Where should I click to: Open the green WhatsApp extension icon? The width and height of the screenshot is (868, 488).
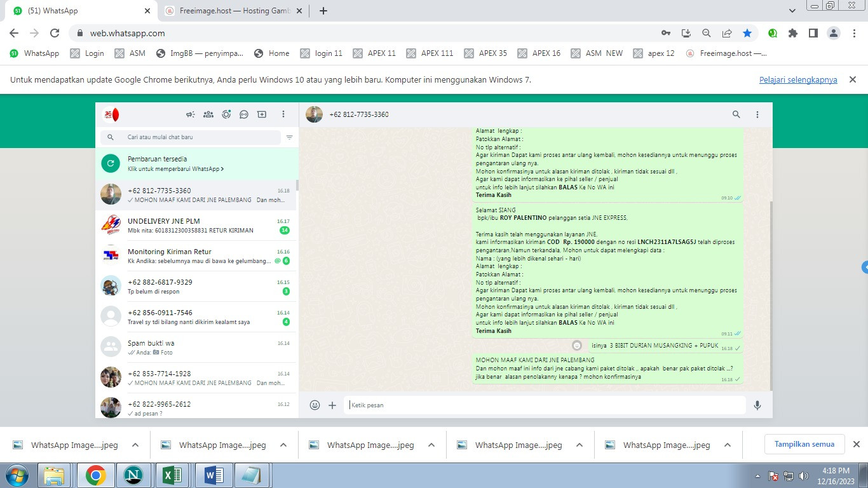click(773, 33)
